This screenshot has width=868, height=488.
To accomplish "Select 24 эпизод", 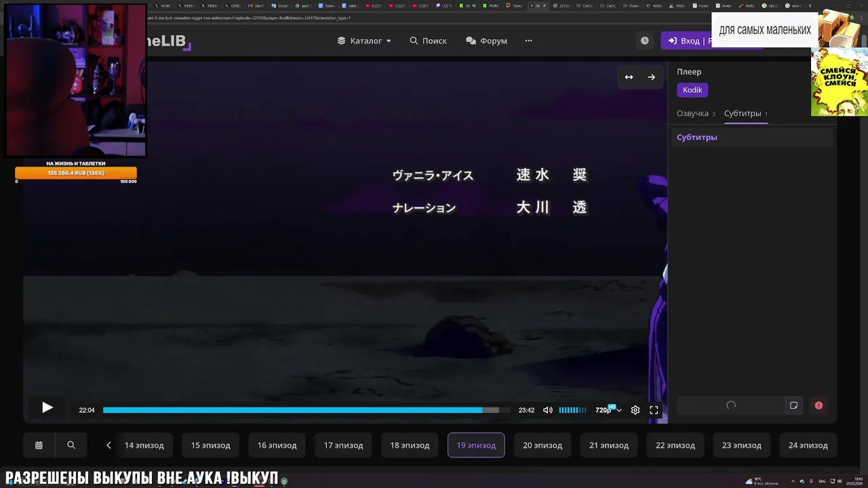I will click(808, 445).
